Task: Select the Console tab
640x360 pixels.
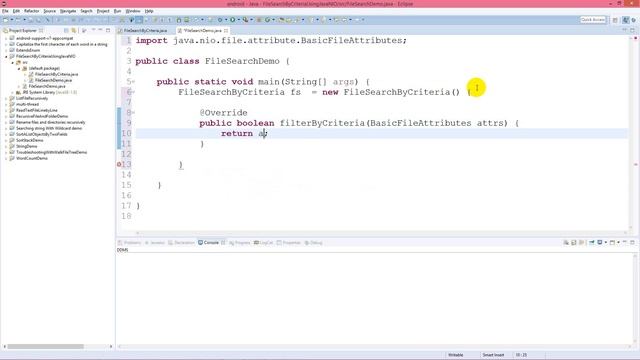Action: (x=209, y=243)
